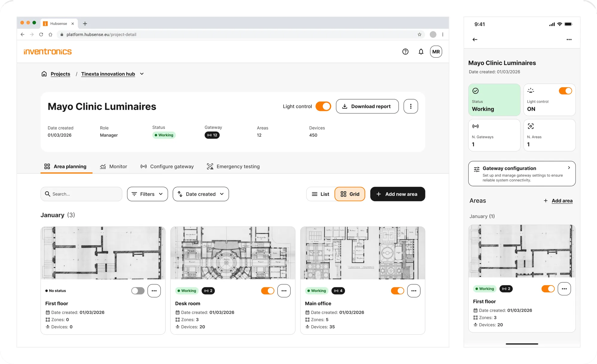The image size is (597, 364).
Task: Open the Filters dropdown
Action: [147, 194]
